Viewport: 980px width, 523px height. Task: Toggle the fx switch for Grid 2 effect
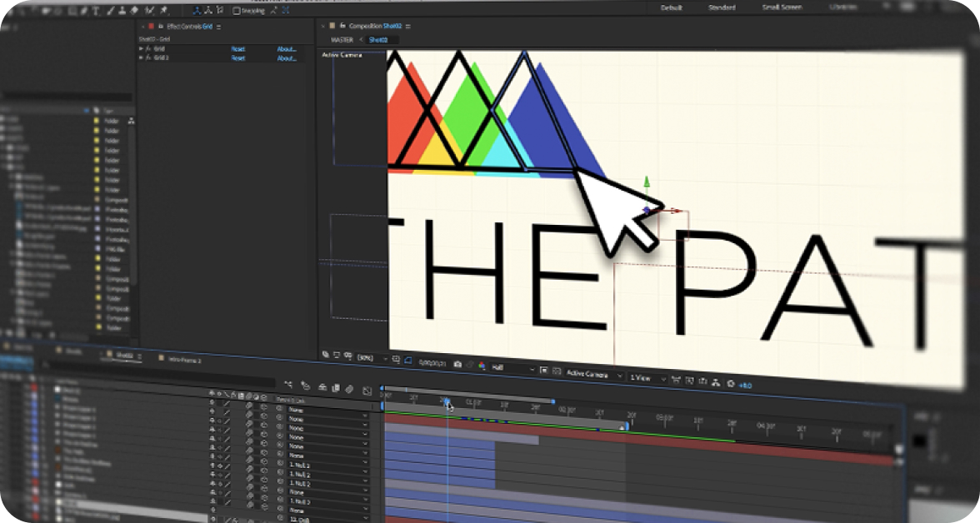coord(148,57)
